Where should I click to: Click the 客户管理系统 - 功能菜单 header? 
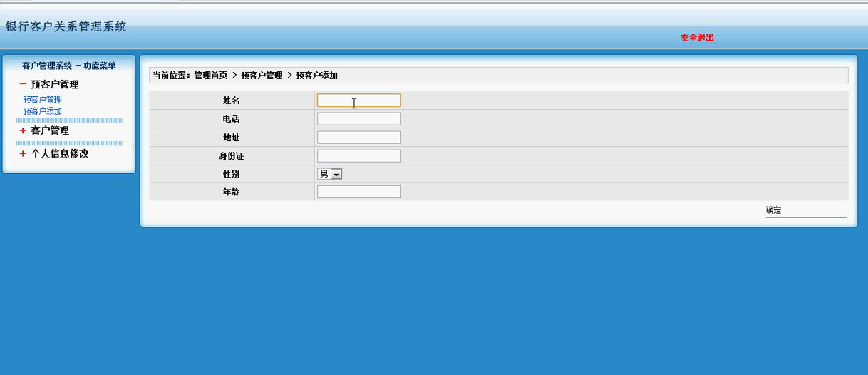[69, 66]
